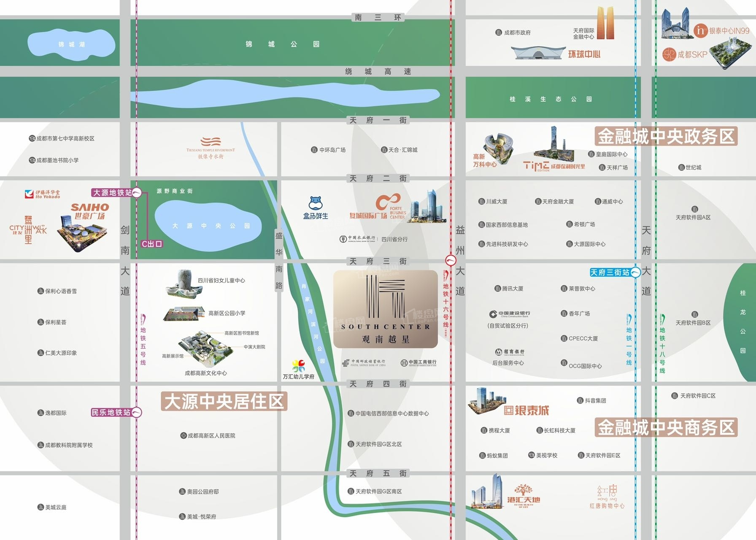Image resolution: width=756 pixels, height=540 pixels.
Task: Click the 成都市政府 location pin
Action: 498,32
